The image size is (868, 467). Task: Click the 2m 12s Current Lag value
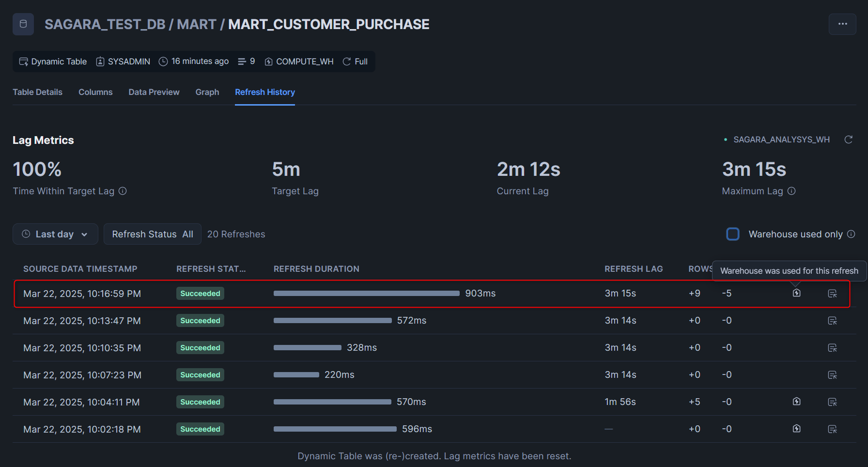pyautogui.click(x=528, y=170)
